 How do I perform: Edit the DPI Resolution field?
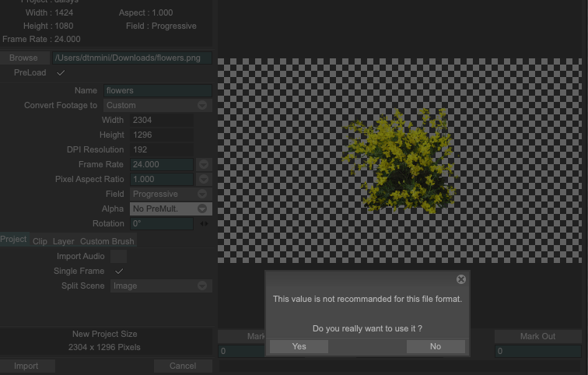pos(162,149)
